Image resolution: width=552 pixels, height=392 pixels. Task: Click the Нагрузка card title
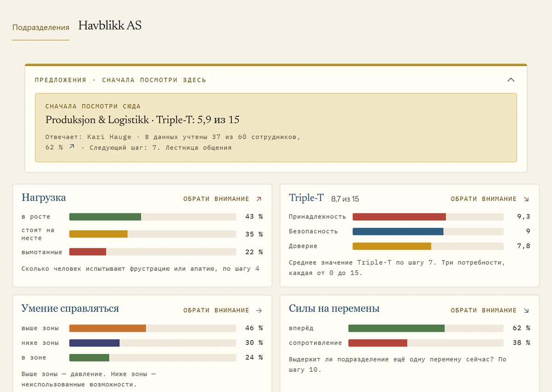point(44,198)
